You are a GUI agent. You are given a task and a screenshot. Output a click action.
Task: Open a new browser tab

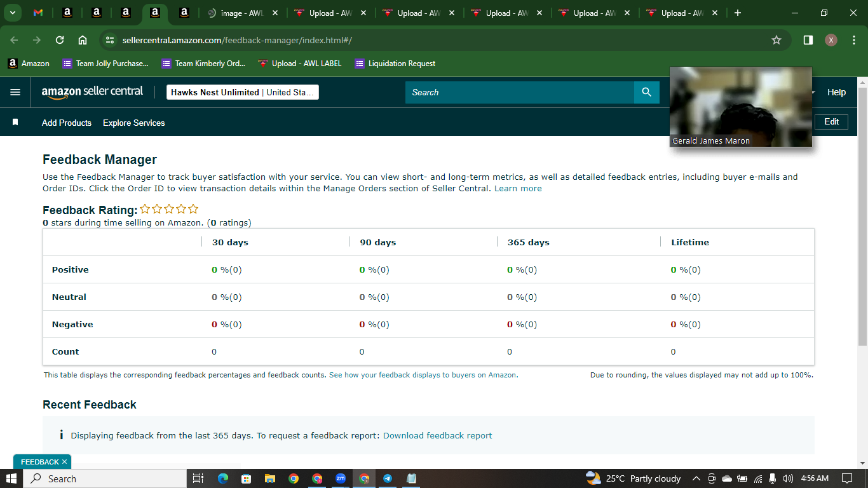tap(738, 13)
